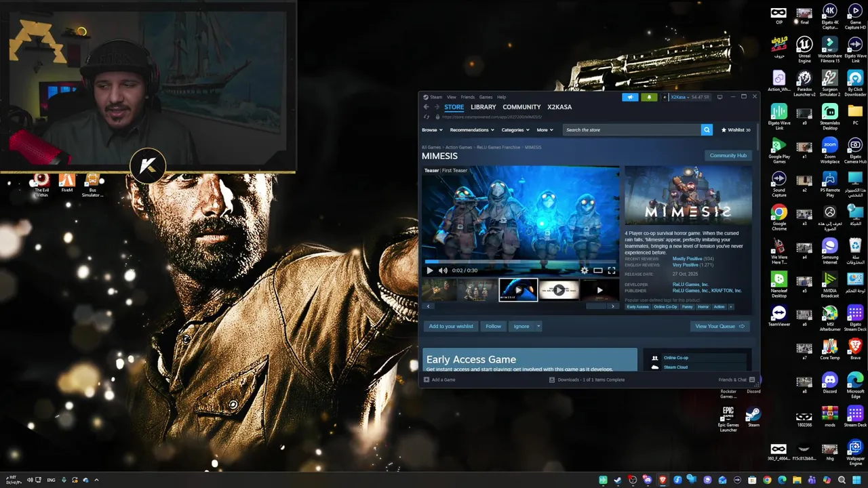Open TeamViewer desktop shortcut
Screen dimensions: 868x488
(778, 316)
